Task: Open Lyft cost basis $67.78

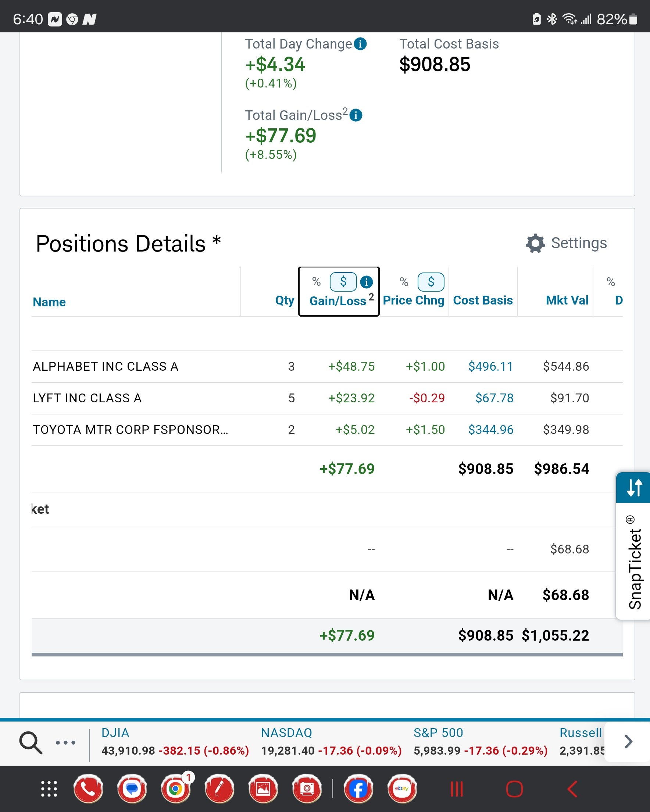Action: click(x=494, y=398)
